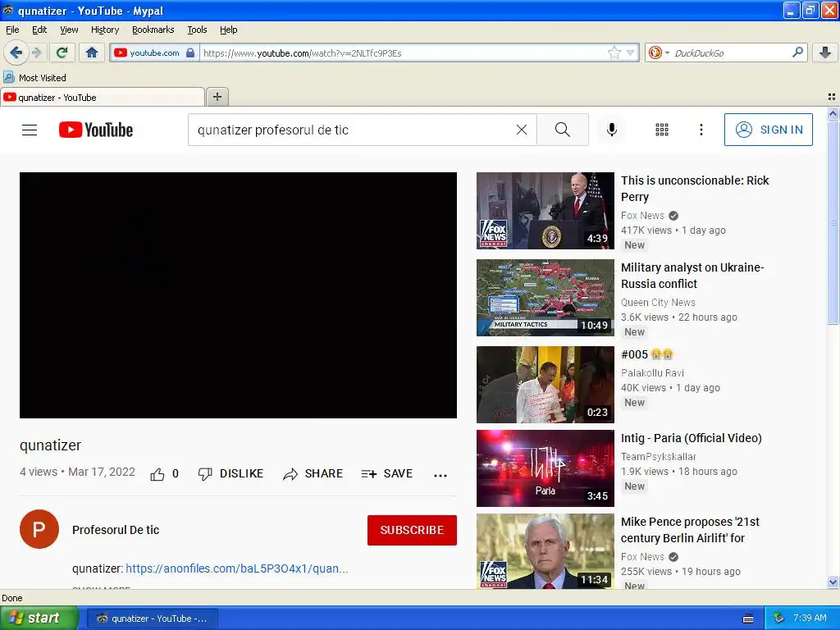
Task: Open the YouTube apps grid icon
Action: [662, 130]
